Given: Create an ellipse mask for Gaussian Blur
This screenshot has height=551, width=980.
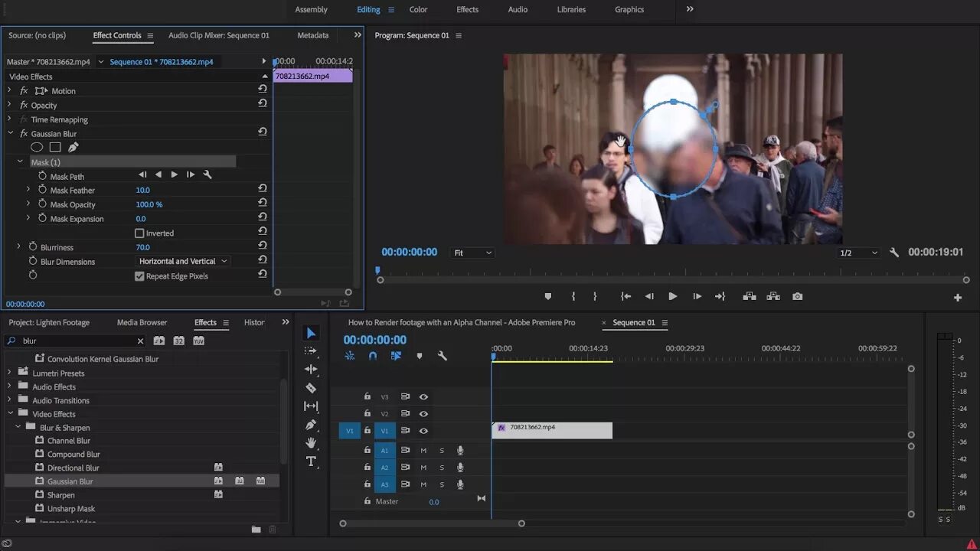Looking at the screenshot, I should [x=37, y=147].
